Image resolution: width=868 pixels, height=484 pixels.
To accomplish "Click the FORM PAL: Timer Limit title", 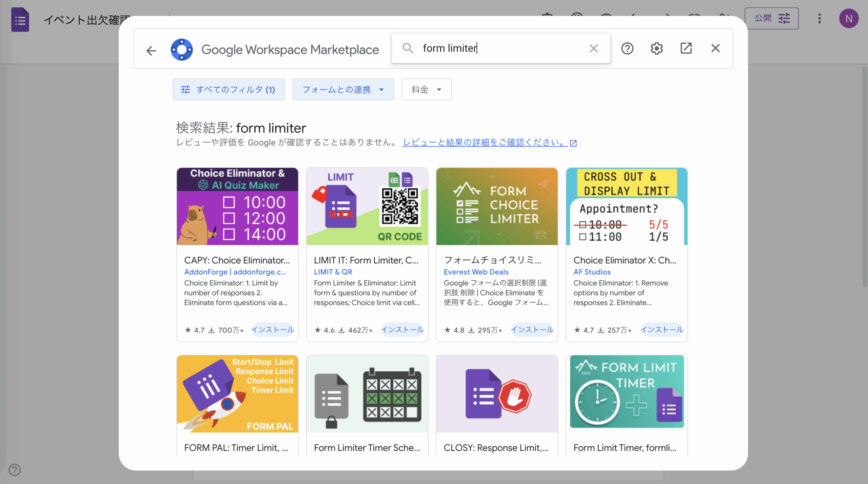I will click(x=236, y=448).
